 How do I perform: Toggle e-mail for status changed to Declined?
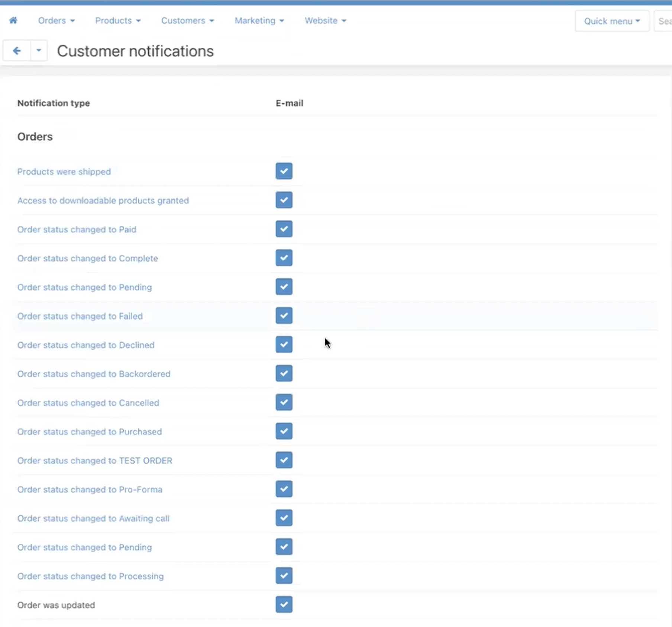point(284,344)
